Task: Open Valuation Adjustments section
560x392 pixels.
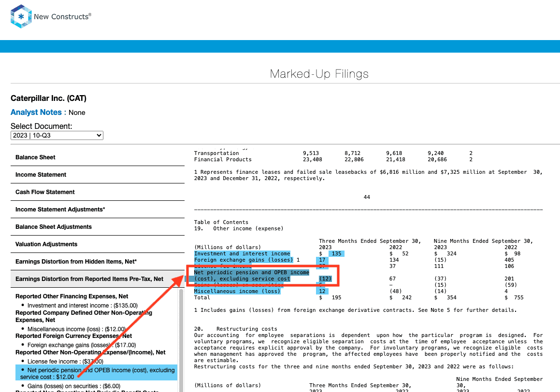Action: coord(98,244)
